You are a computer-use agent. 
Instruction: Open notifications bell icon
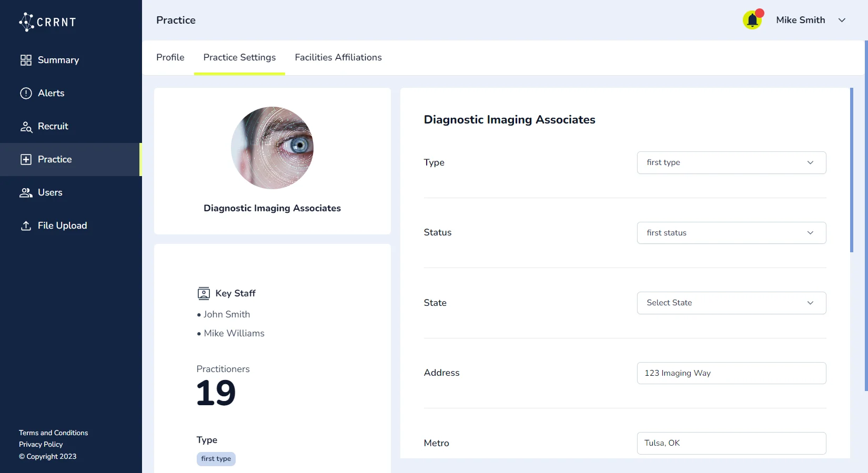pyautogui.click(x=752, y=20)
